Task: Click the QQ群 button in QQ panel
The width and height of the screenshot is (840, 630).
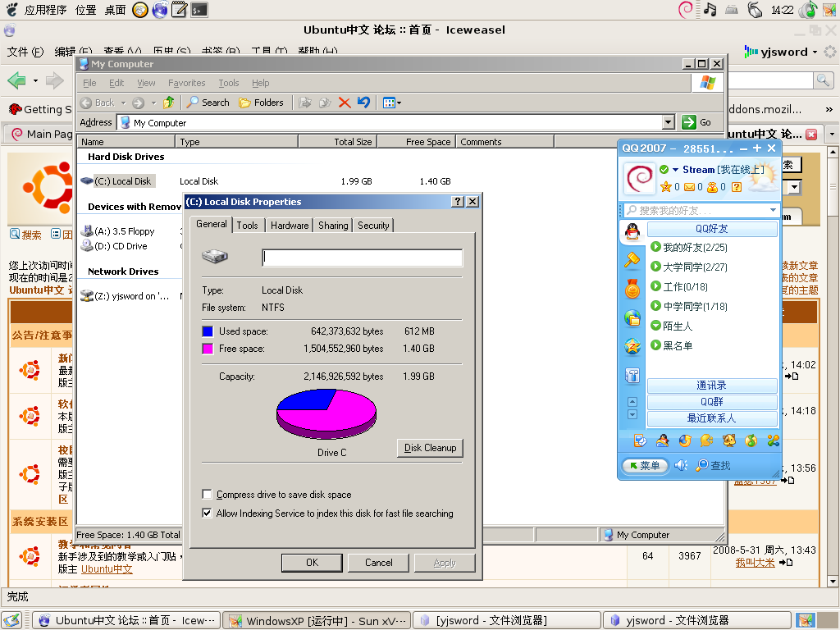Action: click(x=712, y=401)
